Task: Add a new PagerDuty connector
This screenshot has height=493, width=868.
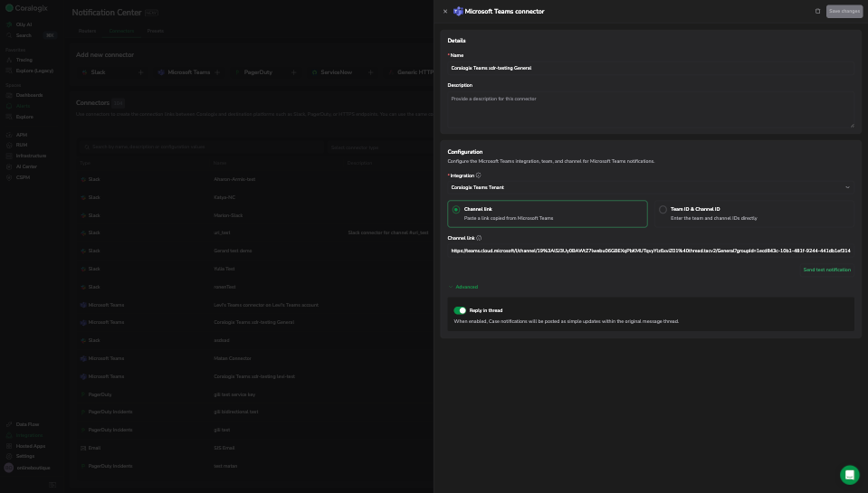Action: click(293, 72)
